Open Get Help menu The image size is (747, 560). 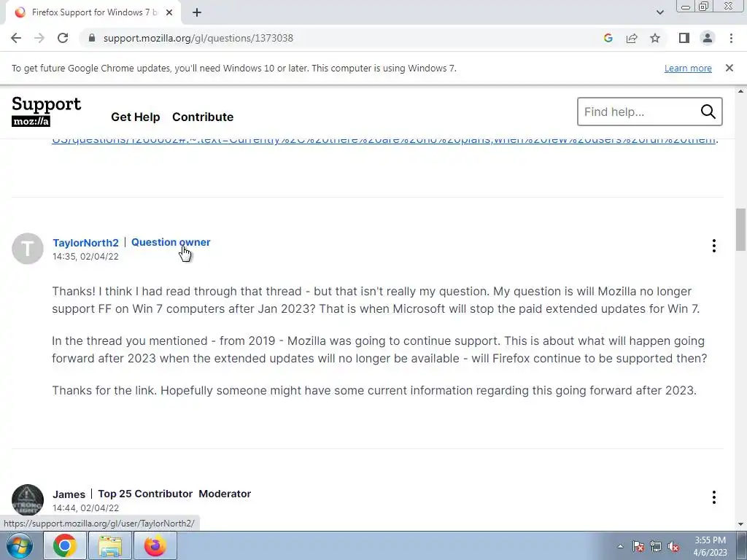pyautogui.click(x=135, y=117)
